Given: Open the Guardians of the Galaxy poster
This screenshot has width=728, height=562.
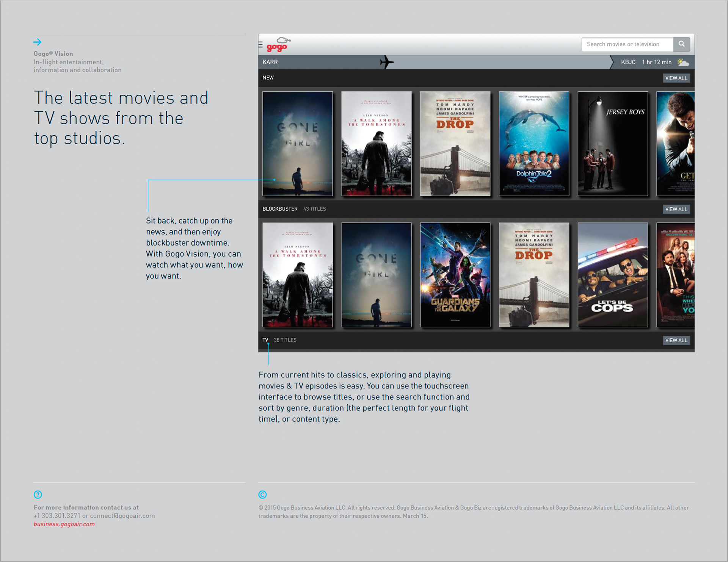Looking at the screenshot, I should coord(455,275).
